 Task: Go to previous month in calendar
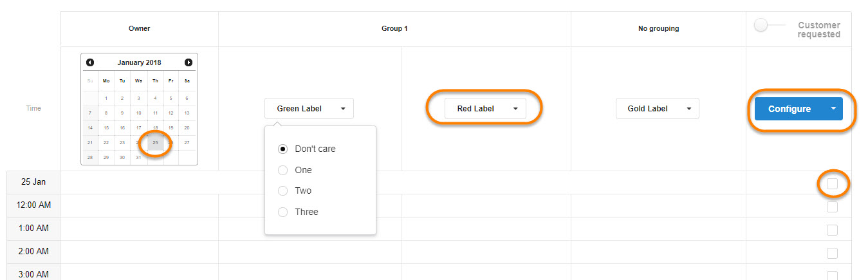coord(90,62)
